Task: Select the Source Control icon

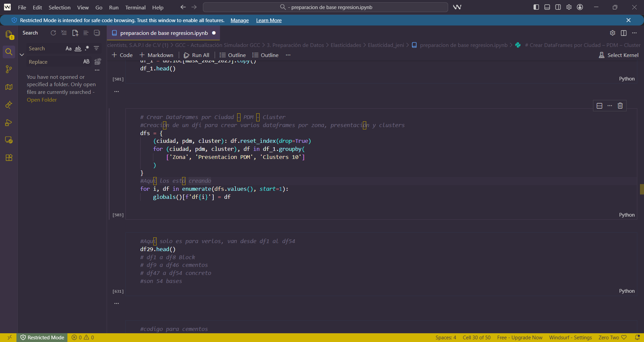Action: 9,69
